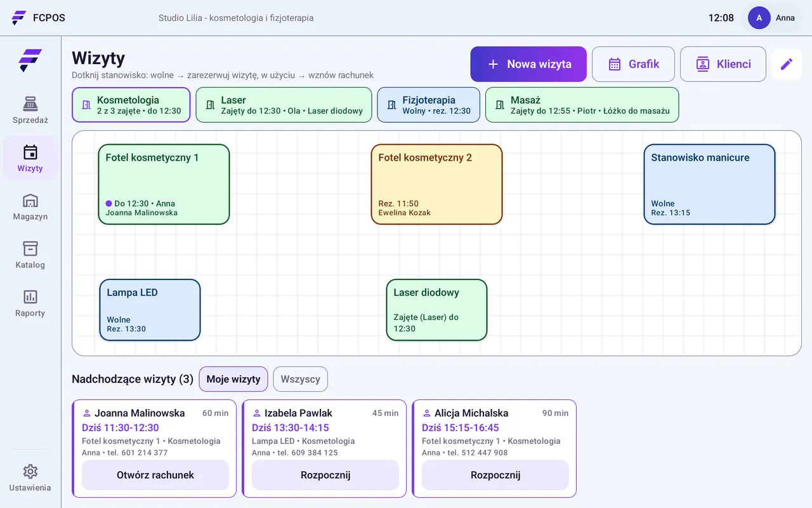Click the Izabela Pawlak name in visit card

[298, 413]
